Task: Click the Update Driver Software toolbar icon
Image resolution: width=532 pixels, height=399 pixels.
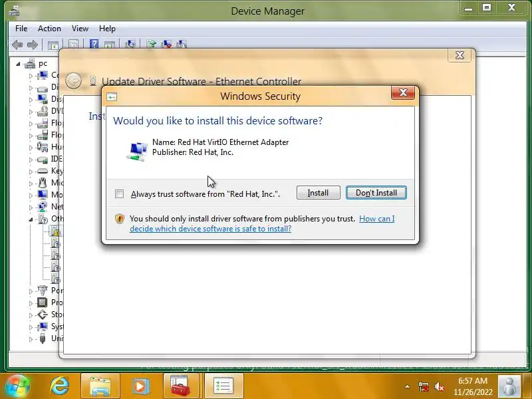Action: tap(152, 45)
